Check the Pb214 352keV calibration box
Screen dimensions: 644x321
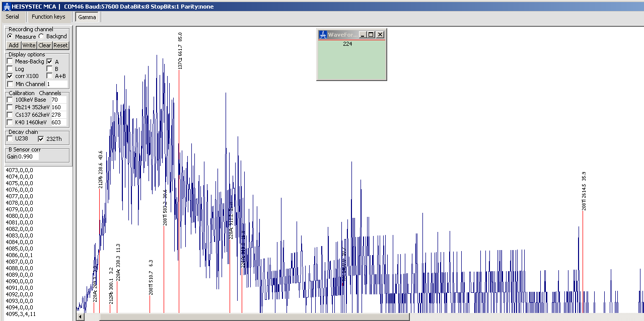point(10,107)
